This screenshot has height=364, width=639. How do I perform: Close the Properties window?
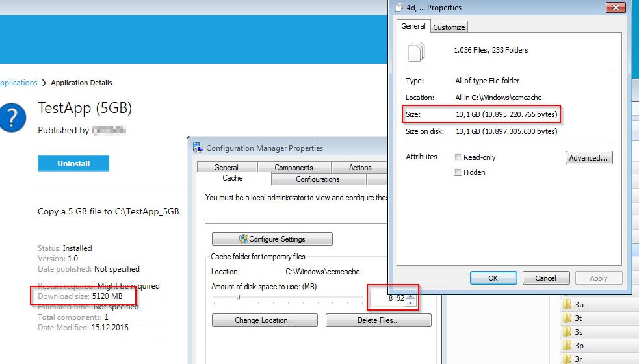tap(616, 7)
